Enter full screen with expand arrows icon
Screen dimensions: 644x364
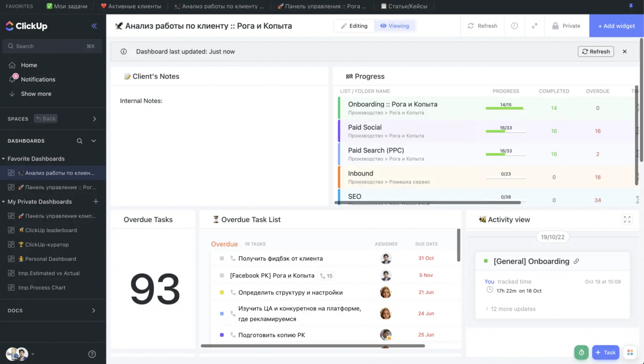point(535,26)
